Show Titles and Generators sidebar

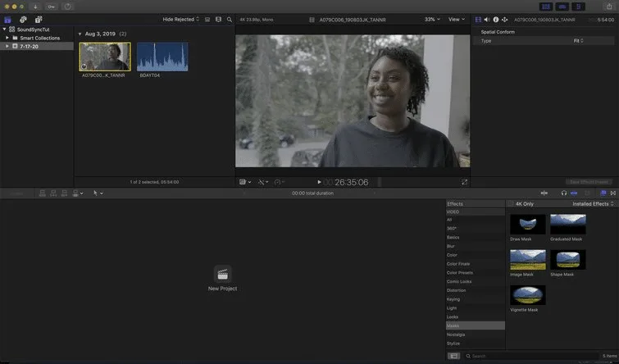tap(39, 20)
